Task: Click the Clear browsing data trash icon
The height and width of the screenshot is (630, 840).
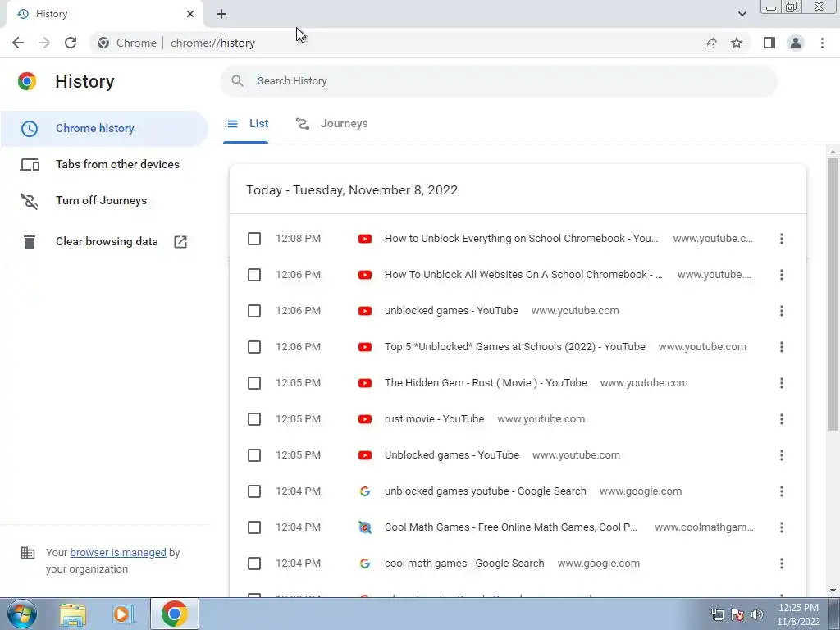Action: (x=30, y=242)
